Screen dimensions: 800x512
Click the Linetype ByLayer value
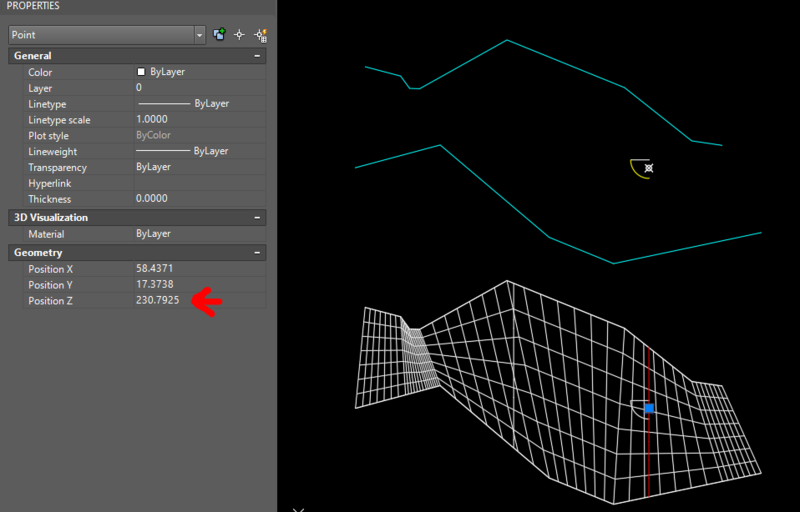tap(198, 104)
